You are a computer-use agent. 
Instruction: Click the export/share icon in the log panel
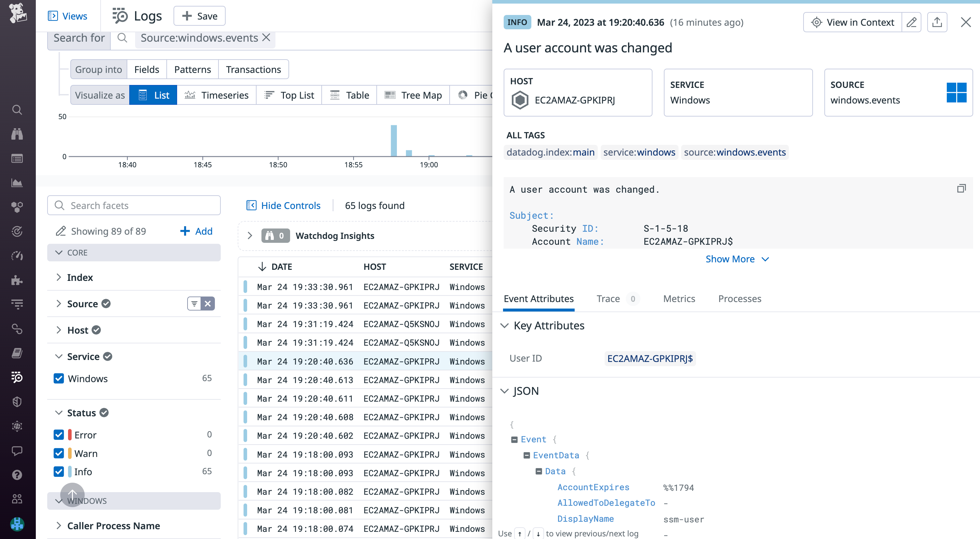[937, 22]
